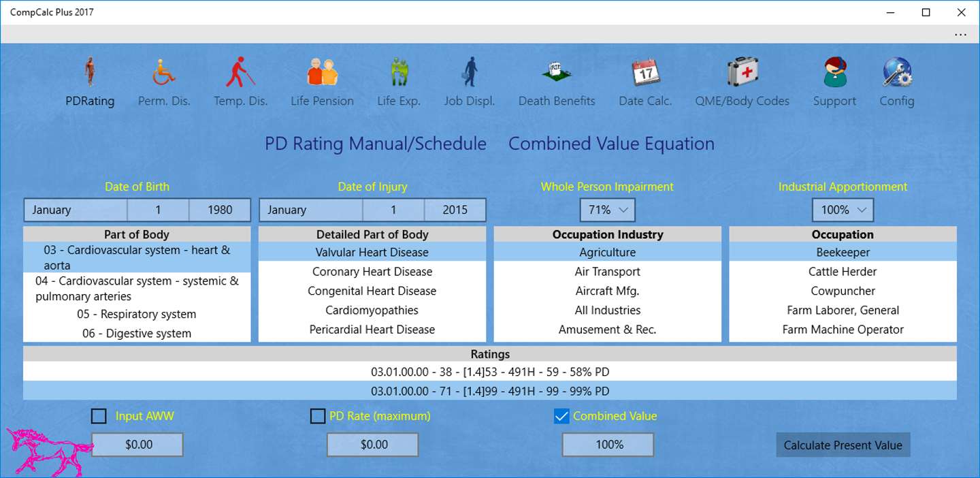Viewport: 980px width, 478px height.
Task: Switch to Combined Value Equation tab
Action: point(611,144)
